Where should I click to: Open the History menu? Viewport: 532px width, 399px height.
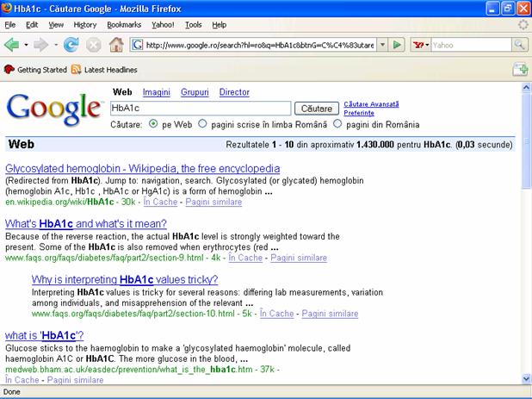click(85, 25)
